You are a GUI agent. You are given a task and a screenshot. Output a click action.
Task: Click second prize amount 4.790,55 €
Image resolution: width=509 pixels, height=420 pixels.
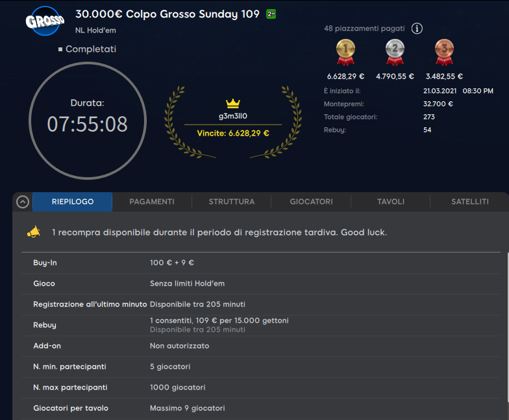click(395, 77)
